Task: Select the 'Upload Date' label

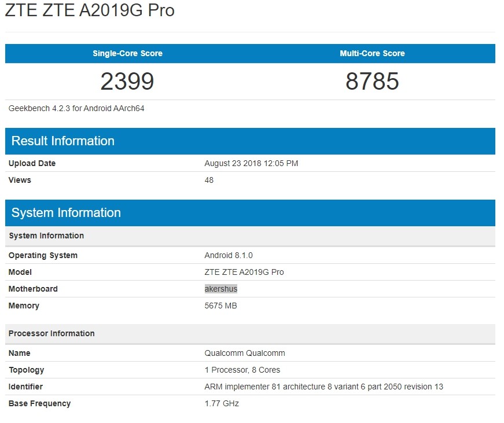Action: pos(32,163)
